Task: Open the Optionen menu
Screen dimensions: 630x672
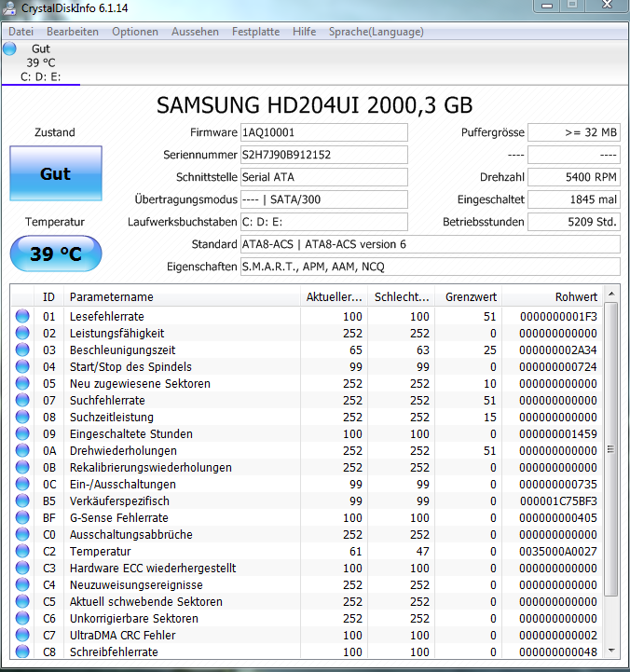Action: tap(135, 32)
